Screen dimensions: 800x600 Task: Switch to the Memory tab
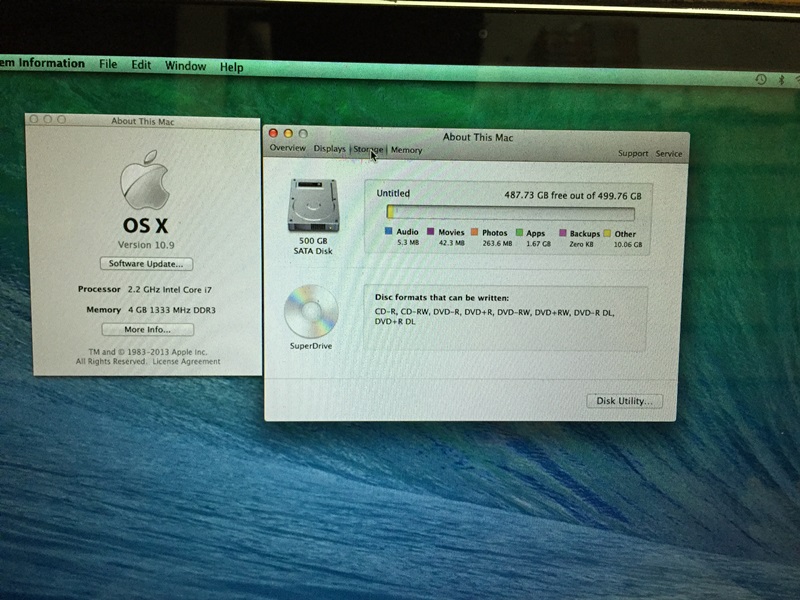coord(406,150)
